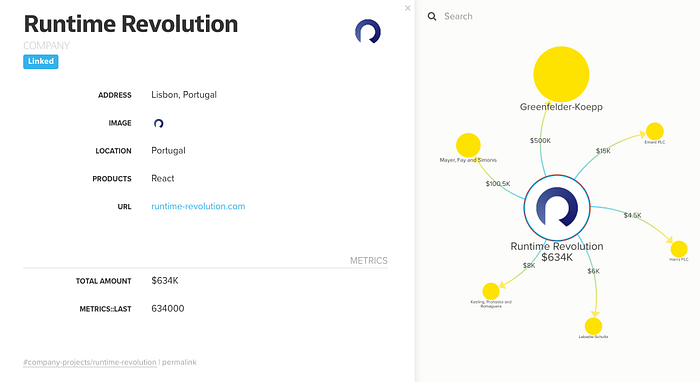This screenshot has width=700, height=382.
Task: Click the permalink link
Action: [179, 362]
